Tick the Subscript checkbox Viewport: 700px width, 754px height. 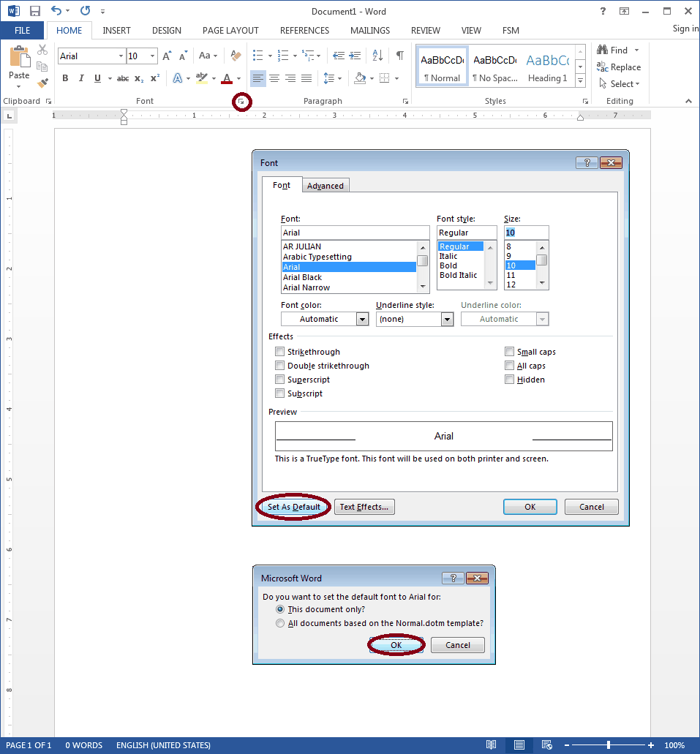coord(280,393)
